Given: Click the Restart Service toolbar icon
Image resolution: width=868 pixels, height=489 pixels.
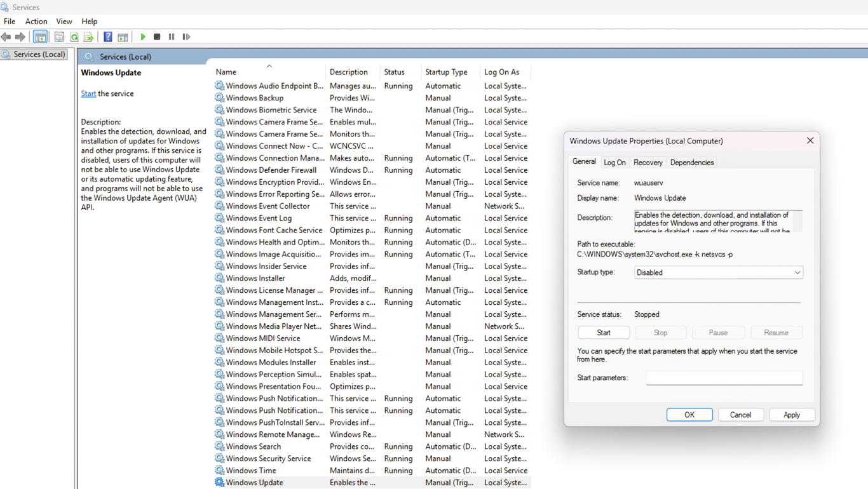Looking at the screenshot, I should [186, 37].
